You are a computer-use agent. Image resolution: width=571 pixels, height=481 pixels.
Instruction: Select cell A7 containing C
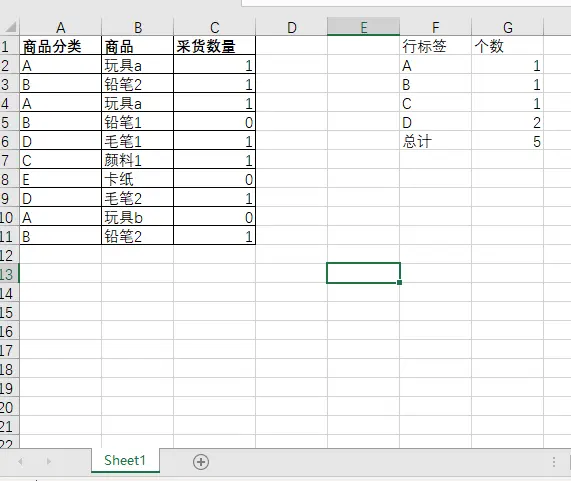coord(60,160)
